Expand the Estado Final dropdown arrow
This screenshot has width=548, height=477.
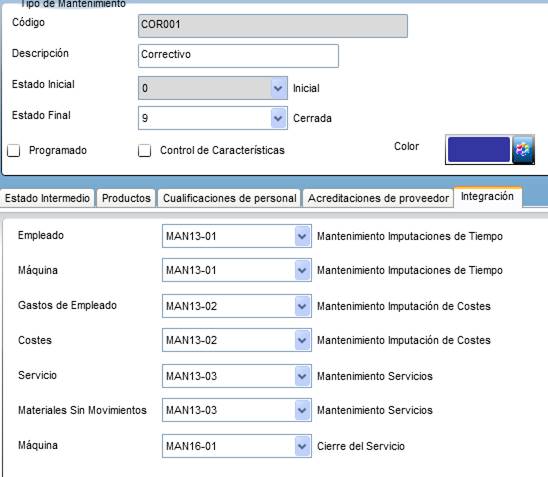pyautogui.click(x=278, y=118)
